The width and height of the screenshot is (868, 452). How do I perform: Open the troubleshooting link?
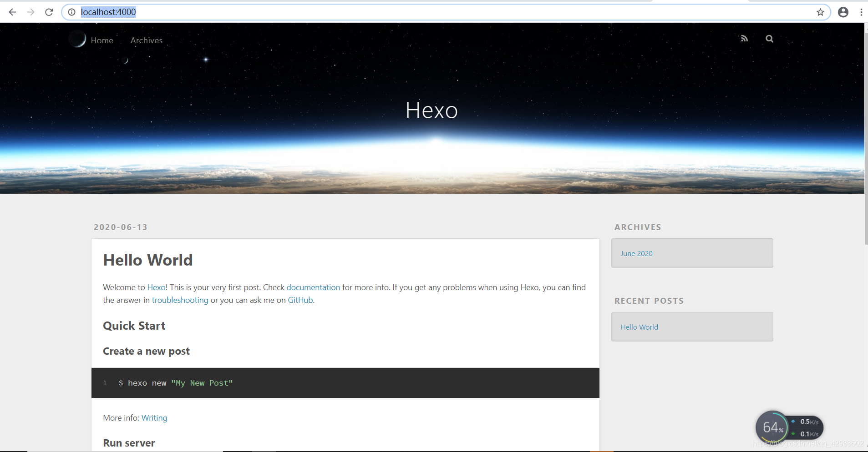click(180, 300)
